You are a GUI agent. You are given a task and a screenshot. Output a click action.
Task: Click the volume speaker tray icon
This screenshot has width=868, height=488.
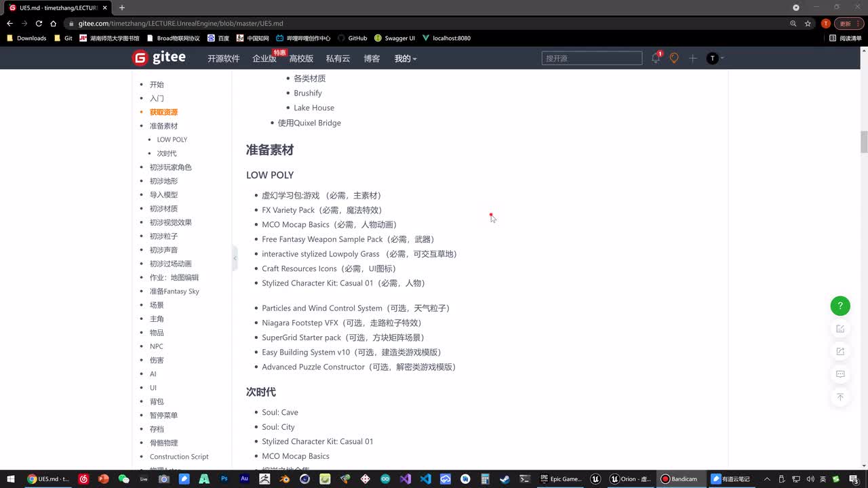[810, 479]
